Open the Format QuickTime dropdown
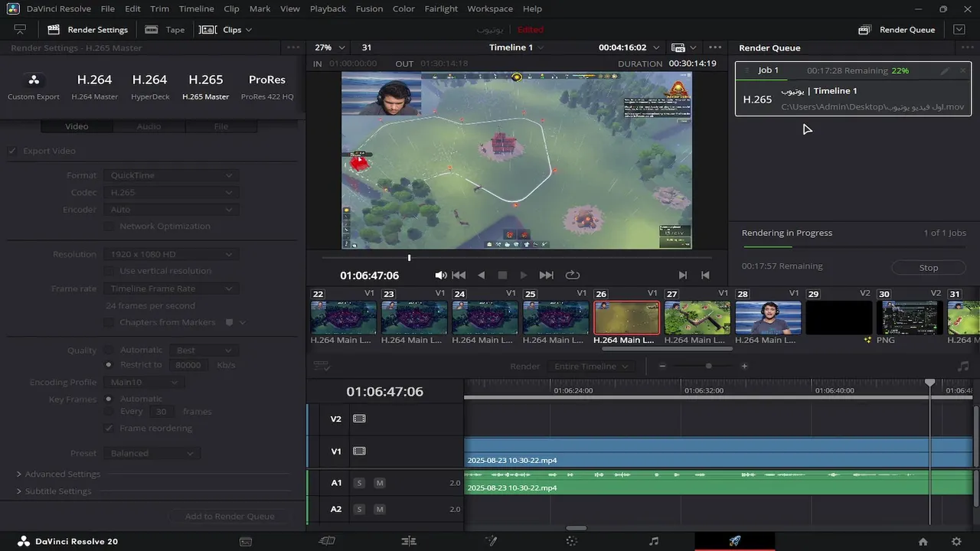Image resolution: width=980 pixels, height=551 pixels. [x=171, y=175]
